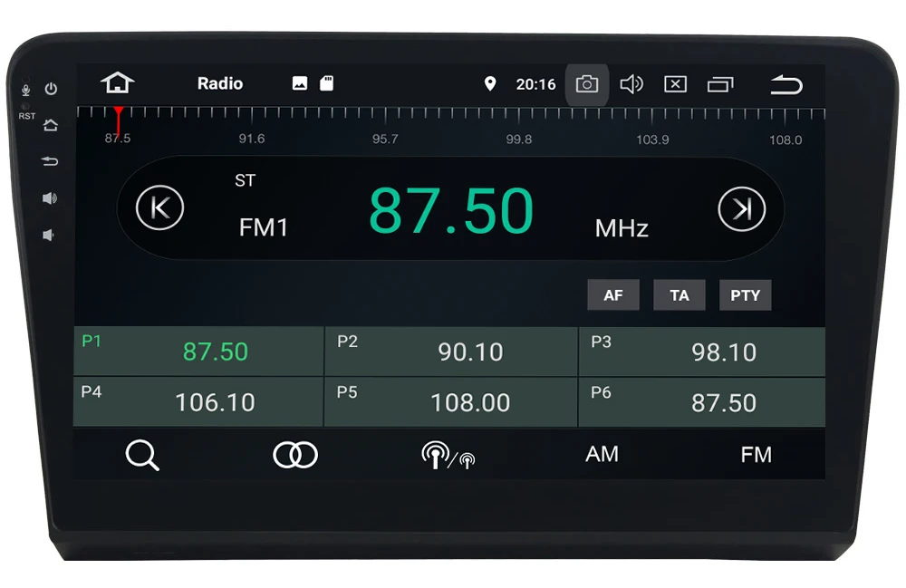Select preset P6 87.50
The width and height of the screenshot is (906, 588).
tap(702, 402)
